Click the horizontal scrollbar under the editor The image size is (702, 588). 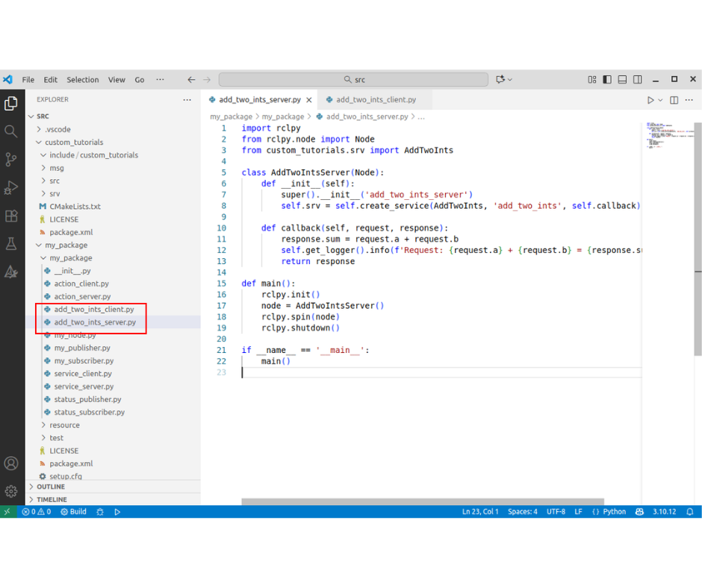coord(422,501)
